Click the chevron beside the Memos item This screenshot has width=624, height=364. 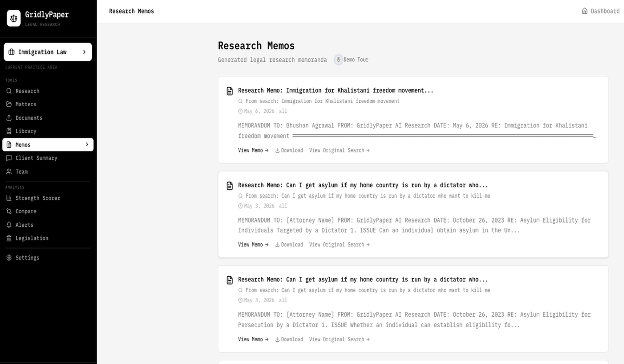[87, 145]
